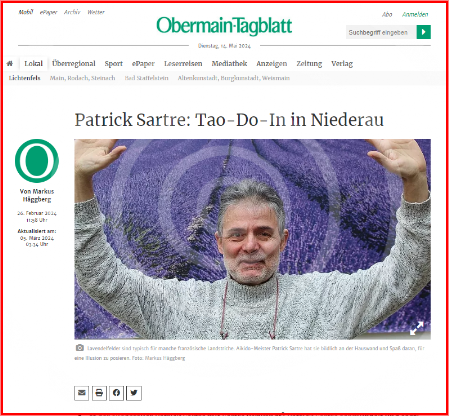Open the Wetter link at top
The width and height of the screenshot is (449, 416).
tap(96, 12)
